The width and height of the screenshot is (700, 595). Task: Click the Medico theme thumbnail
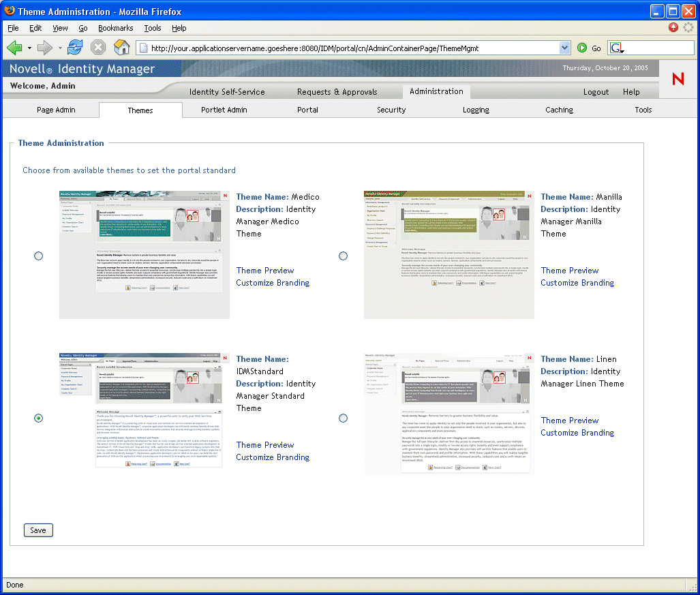144,255
